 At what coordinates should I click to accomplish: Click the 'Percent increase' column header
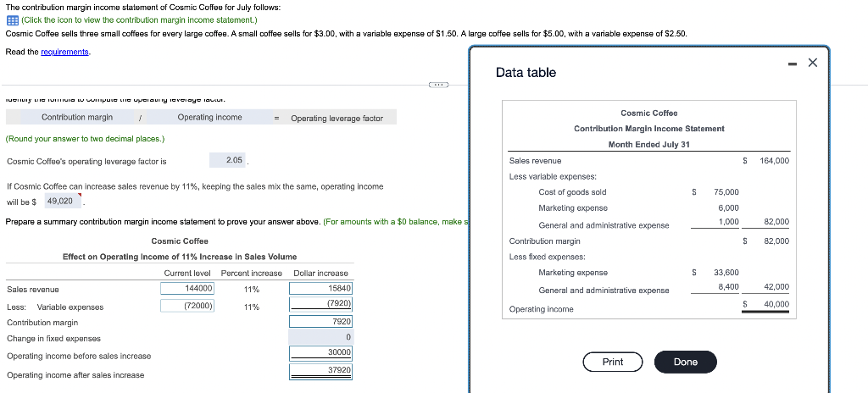coord(251,274)
